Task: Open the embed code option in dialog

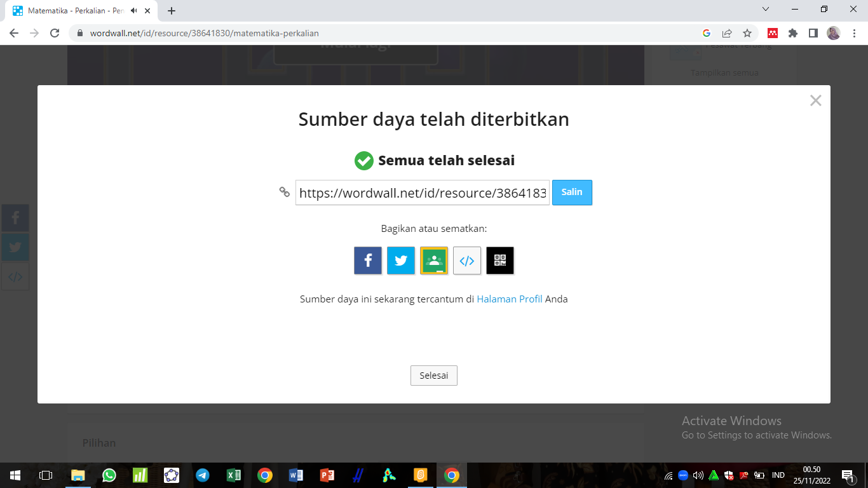Action: pyautogui.click(x=467, y=261)
